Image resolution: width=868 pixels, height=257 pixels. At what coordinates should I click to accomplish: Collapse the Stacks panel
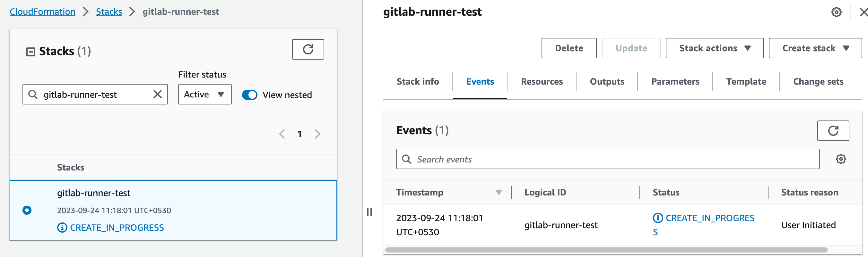click(x=31, y=52)
